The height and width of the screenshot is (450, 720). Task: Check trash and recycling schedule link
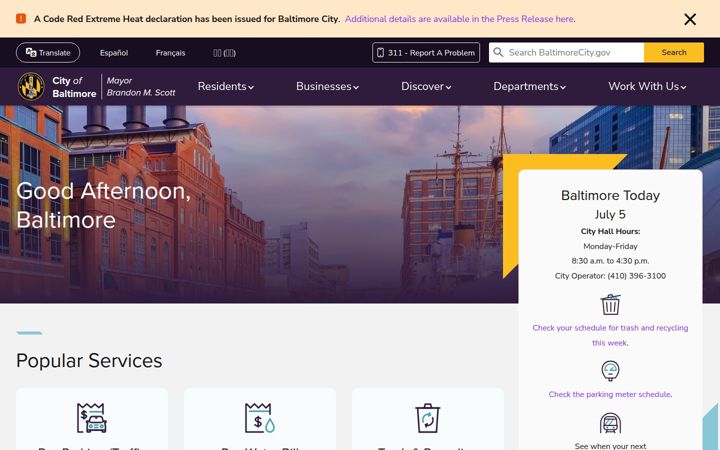click(x=610, y=335)
